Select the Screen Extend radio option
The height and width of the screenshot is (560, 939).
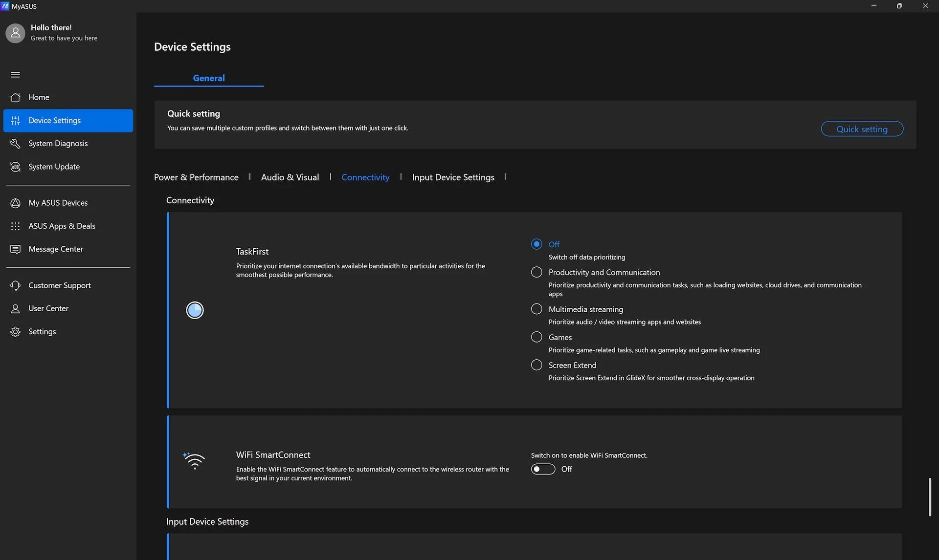[x=537, y=365]
